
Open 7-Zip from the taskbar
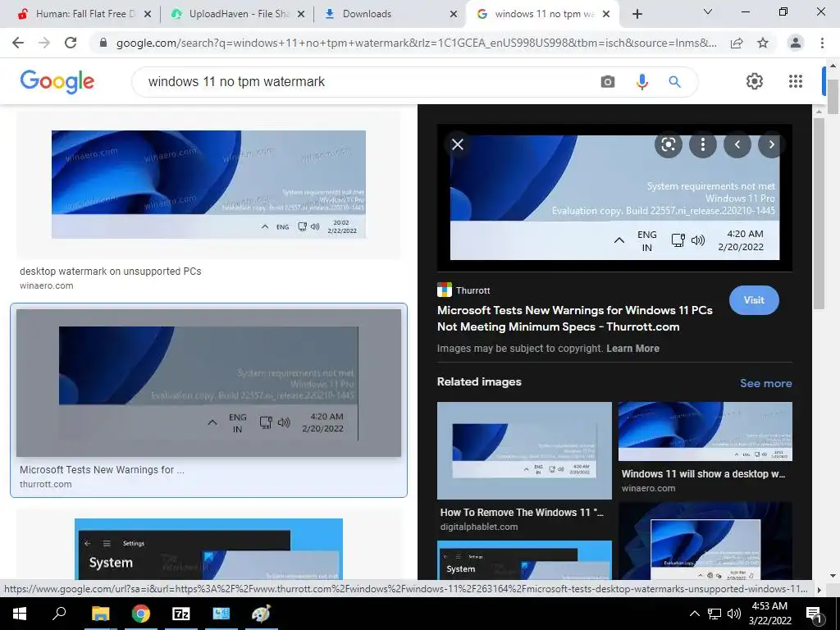click(x=181, y=614)
